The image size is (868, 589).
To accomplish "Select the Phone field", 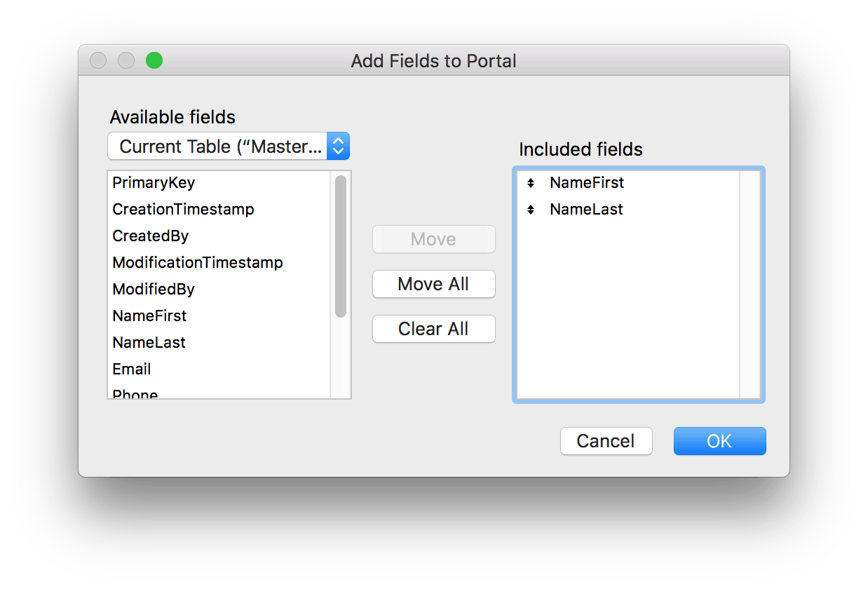I will (135, 393).
